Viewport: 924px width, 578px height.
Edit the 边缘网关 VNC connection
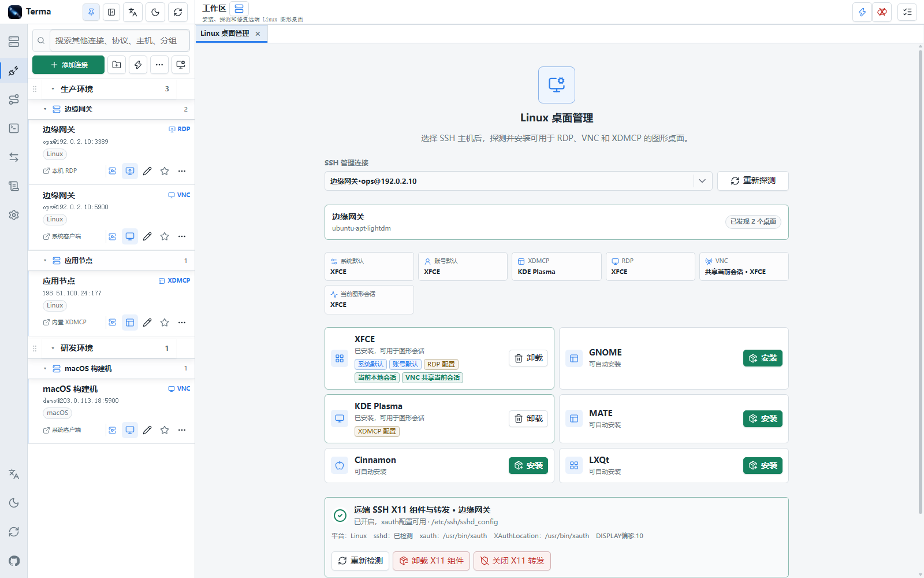tap(147, 236)
